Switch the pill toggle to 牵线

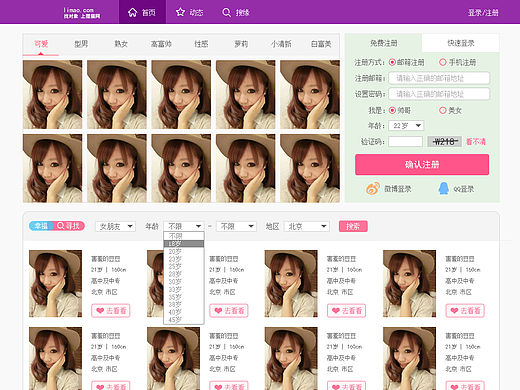[41, 226]
